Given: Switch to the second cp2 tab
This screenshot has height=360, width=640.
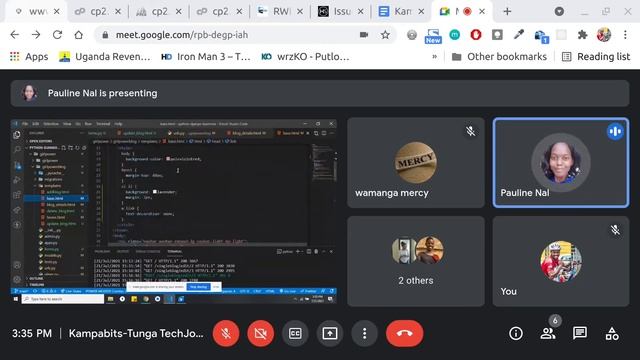Looking at the screenshot, I should [x=159, y=12].
